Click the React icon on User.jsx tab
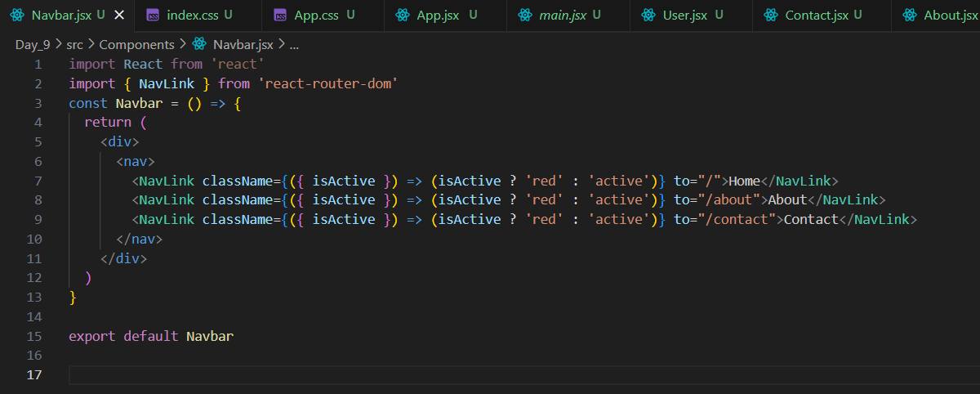 (648, 15)
